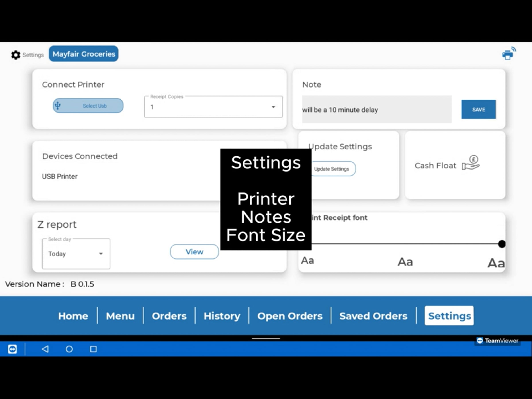Open the Saved Orders tab
The image size is (532, 399).
click(x=373, y=316)
